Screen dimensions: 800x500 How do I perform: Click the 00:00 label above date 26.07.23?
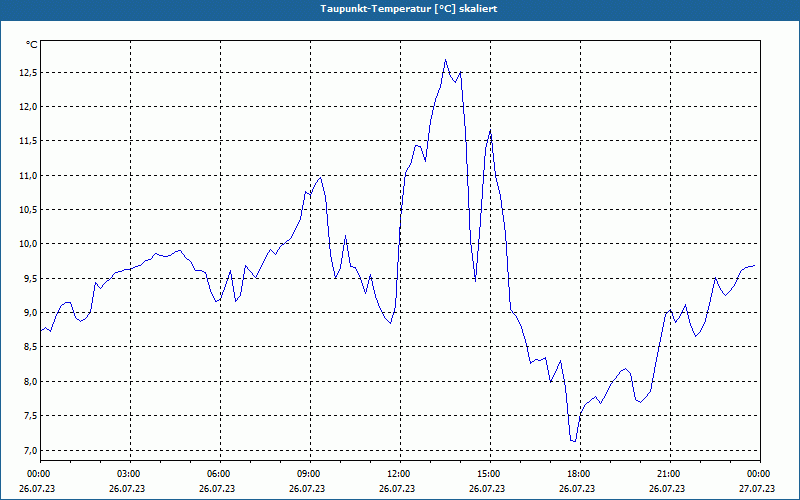pyautogui.click(x=38, y=474)
